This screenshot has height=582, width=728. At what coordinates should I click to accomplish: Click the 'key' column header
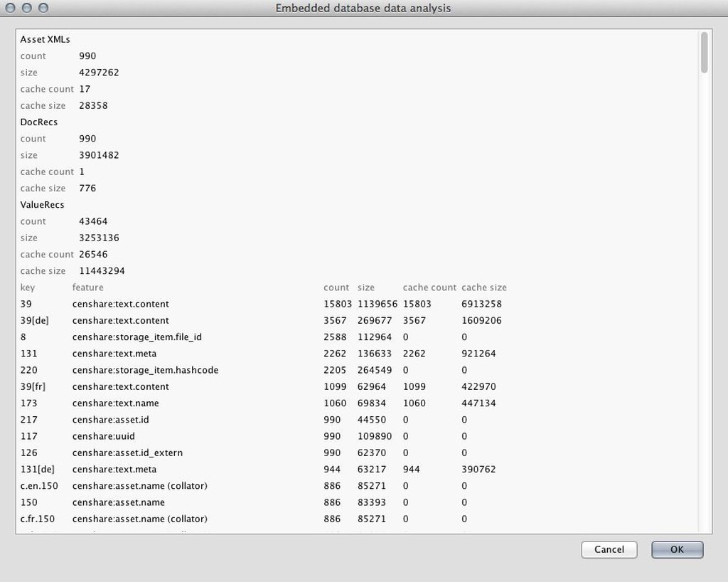coord(28,287)
